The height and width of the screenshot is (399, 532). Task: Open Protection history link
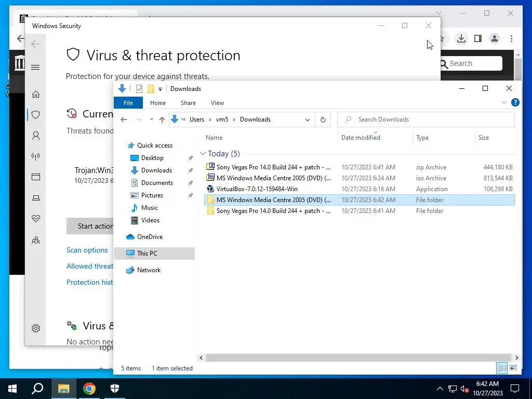coord(90,282)
